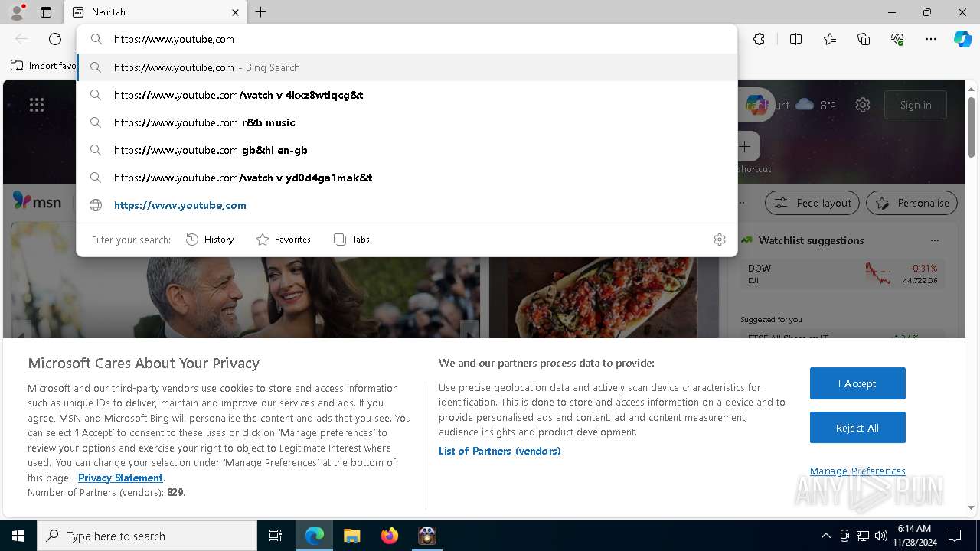The width and height of the screenshot is (980, 551).
Task: Filter search by History
Action: click(x=210, y=240)
